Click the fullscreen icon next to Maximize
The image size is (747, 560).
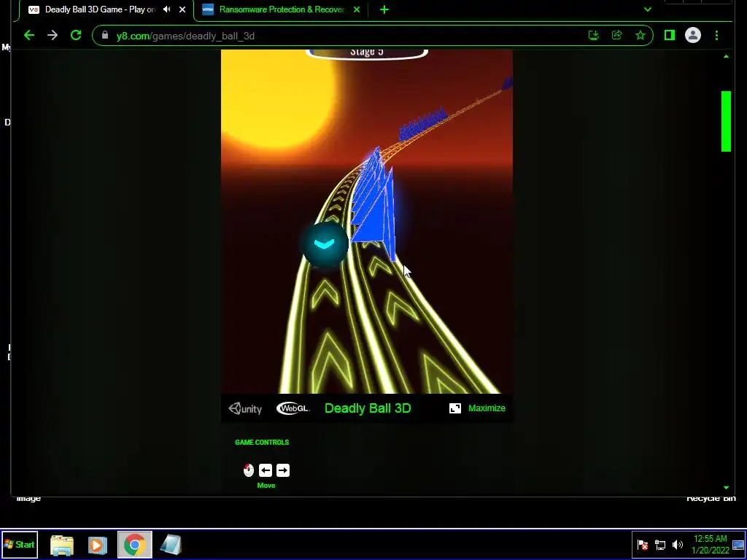pyautogui.click(x=455, y=408)
